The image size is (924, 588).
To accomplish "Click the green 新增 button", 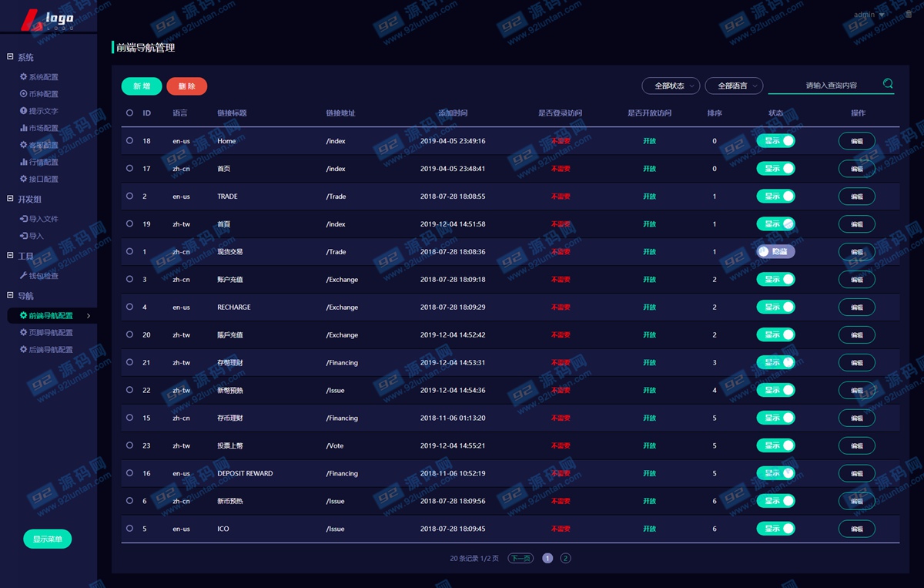I will 142,86.
